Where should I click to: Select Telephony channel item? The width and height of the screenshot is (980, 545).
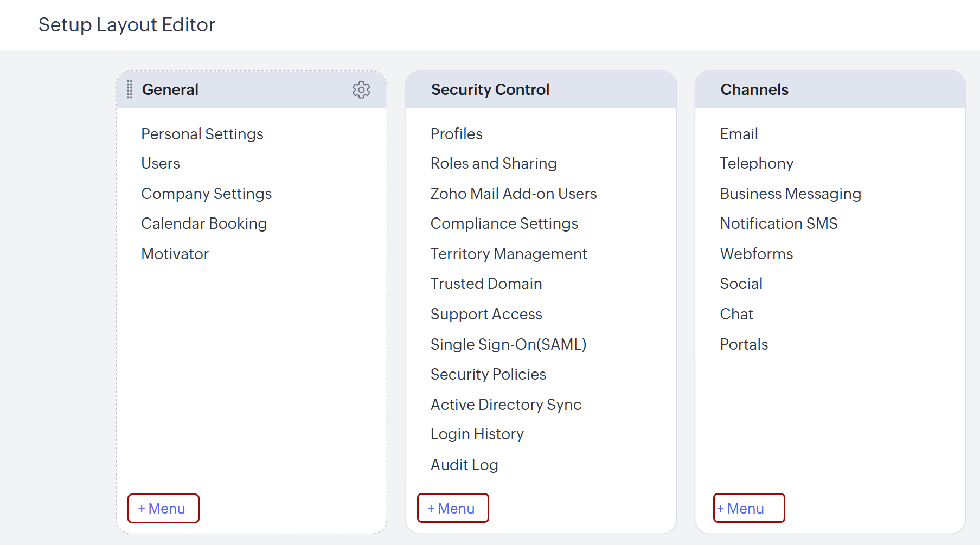[757, 163]
